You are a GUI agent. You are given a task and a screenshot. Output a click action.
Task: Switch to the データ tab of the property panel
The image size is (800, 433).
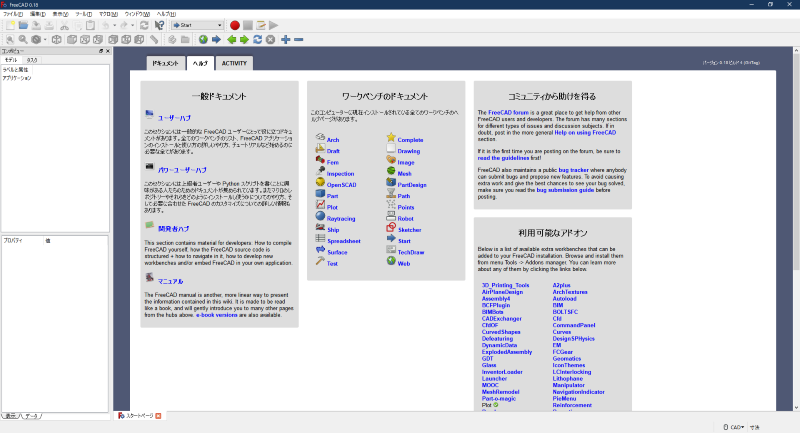pos(32,416)
